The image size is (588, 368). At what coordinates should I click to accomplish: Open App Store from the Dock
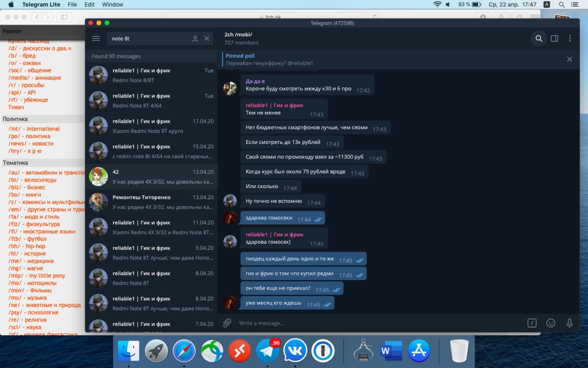[419, 351]
